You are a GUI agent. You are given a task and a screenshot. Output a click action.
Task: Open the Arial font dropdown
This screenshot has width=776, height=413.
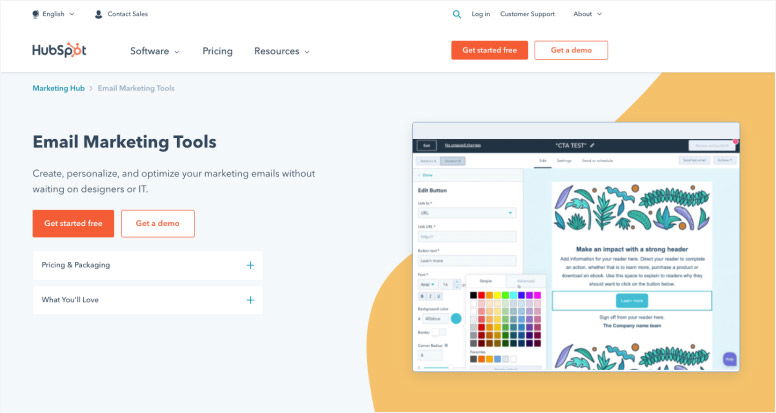pyautogui.click(x=427, y=284)
